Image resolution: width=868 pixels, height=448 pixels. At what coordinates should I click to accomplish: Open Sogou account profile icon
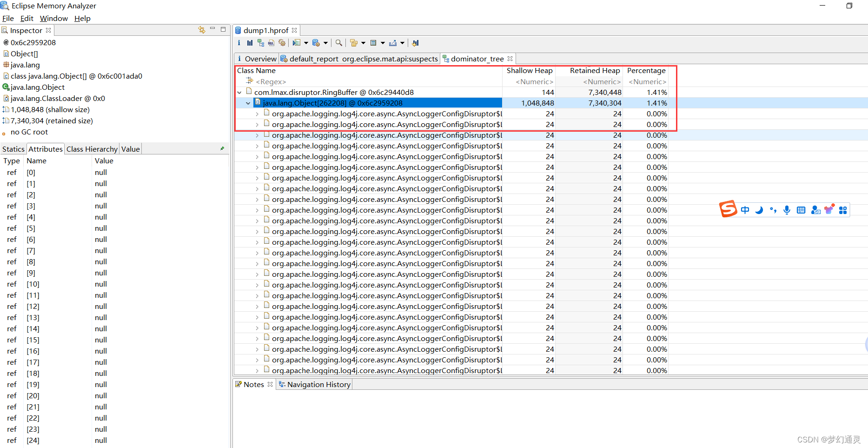815,210
